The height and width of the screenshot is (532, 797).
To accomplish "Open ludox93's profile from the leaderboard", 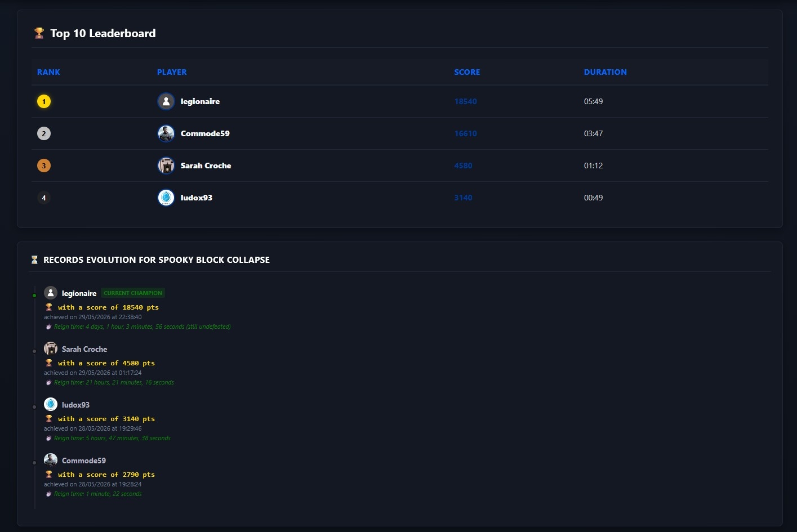I will tap(197, 198).
